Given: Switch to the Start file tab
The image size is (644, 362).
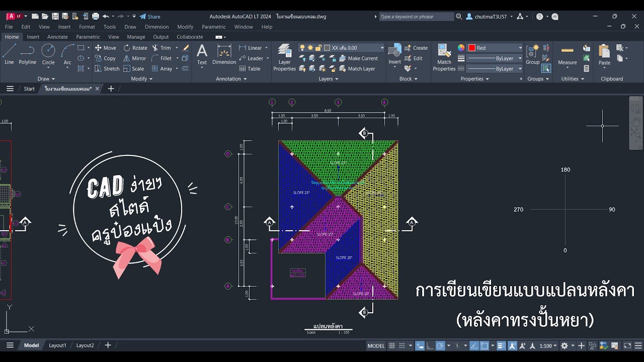Looking at the screenshot, I should coord(29,89).
